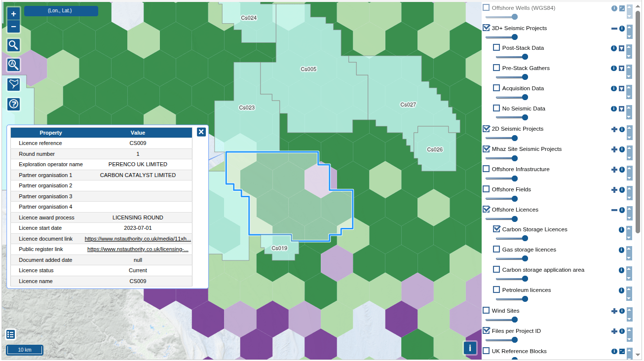Enable the Acquisition Data layer

(496, 88)
